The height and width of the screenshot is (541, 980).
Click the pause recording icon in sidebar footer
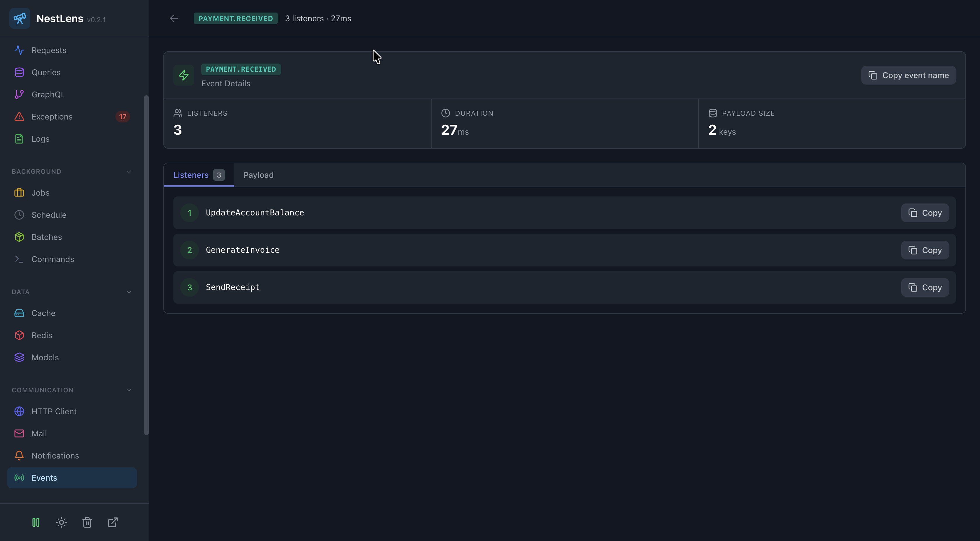click(x=36, y=522)
